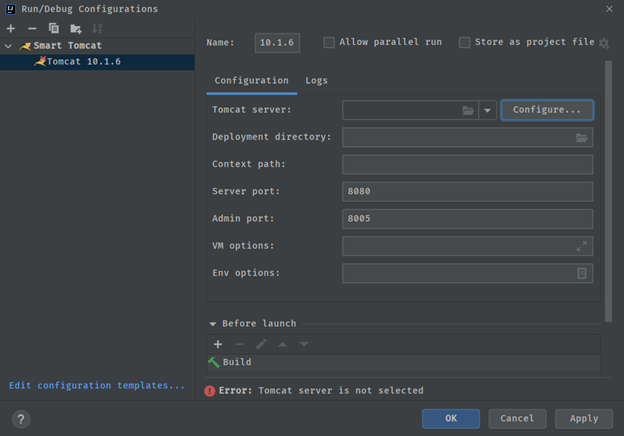Click the Cancel button
Screen dimensions: 624x436
click(517, 418)
